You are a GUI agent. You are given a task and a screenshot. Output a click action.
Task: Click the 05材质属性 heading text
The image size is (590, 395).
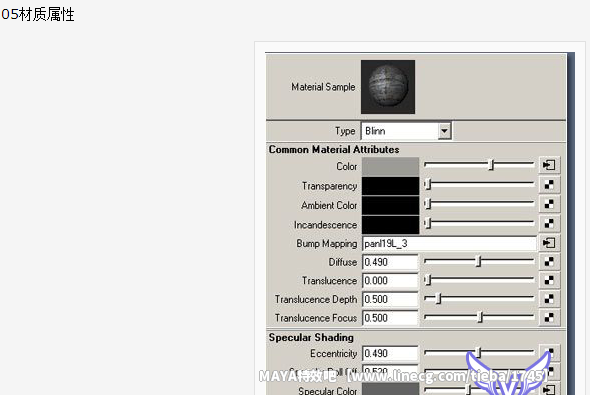coord(38,15)
